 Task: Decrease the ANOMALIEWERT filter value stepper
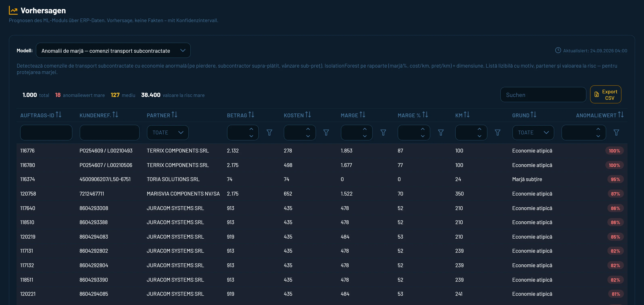(598, 136)
